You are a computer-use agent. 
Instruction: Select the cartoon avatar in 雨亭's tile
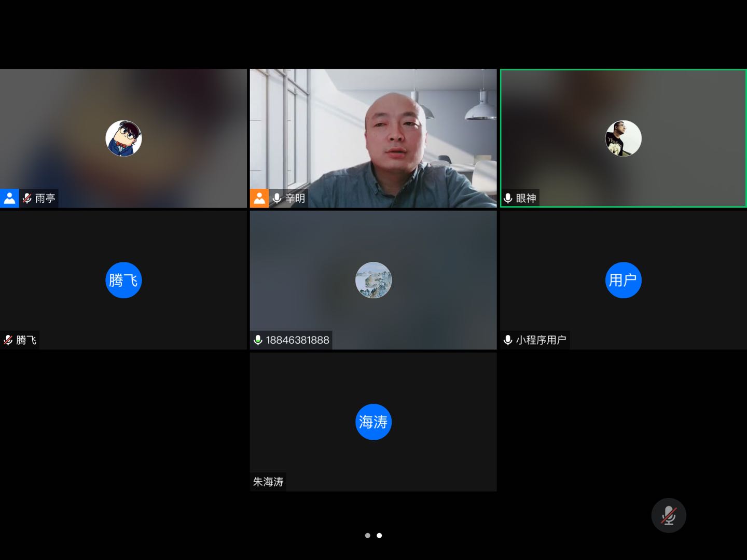point(123,138)
